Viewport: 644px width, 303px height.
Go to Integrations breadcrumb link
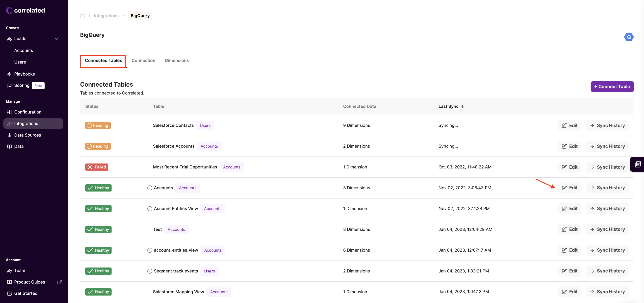[x=106, y=16]
